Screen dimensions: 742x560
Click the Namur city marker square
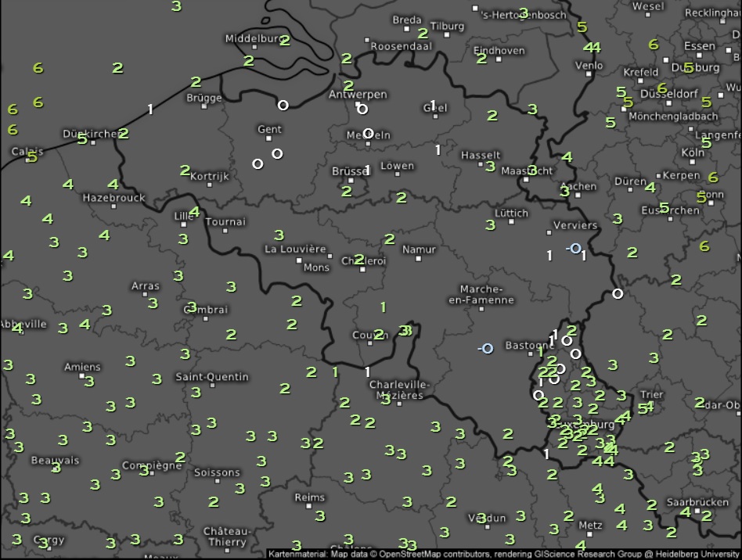pos(418,260)
